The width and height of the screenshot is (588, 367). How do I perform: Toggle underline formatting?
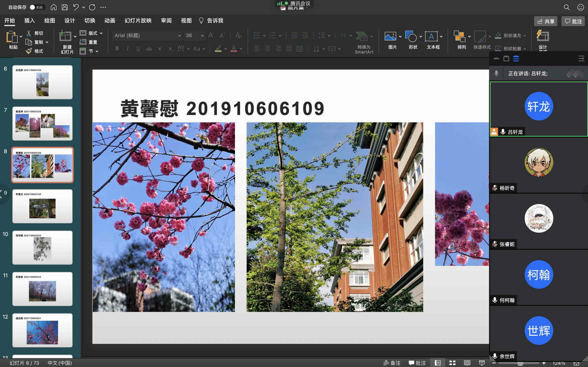(138, 49)
